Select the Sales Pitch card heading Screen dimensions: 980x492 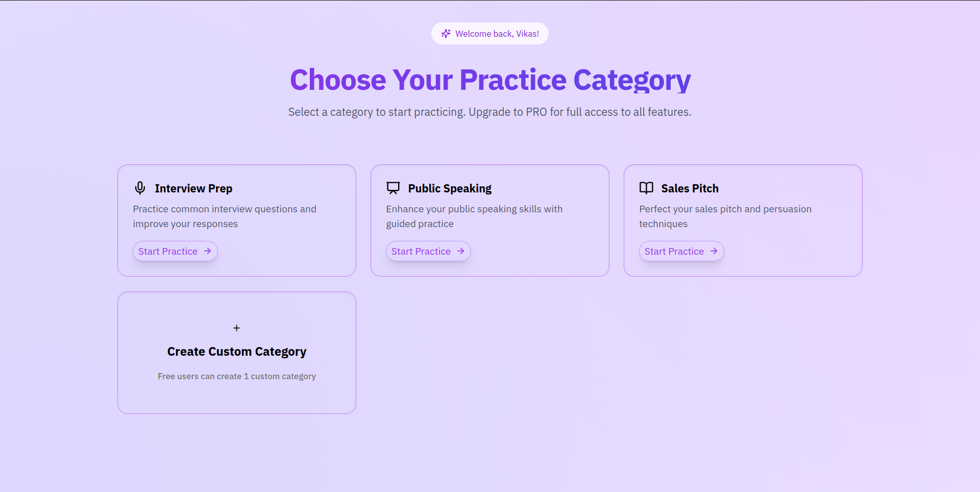pyautogui.click(x=690, y=188)
